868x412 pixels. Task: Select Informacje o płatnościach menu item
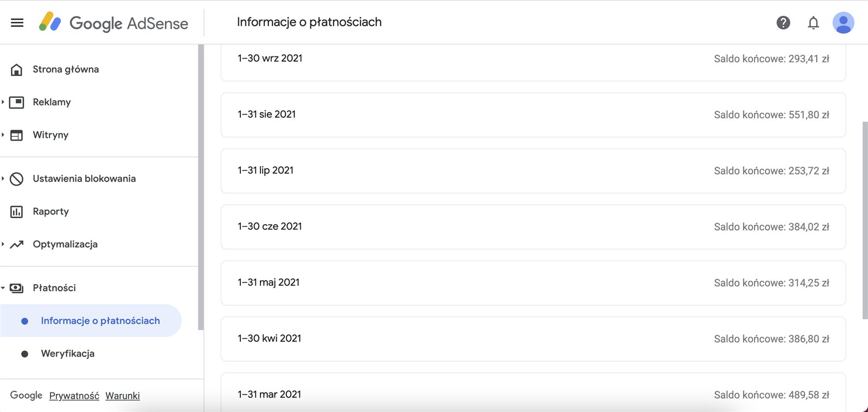pos(100,321)
